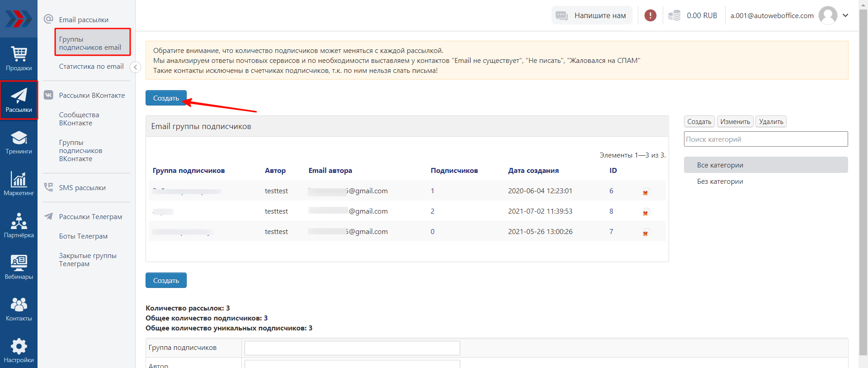The image size is (868, 368).
Task: Collapse the left submenu panel arrow
Action: (135, 67)
